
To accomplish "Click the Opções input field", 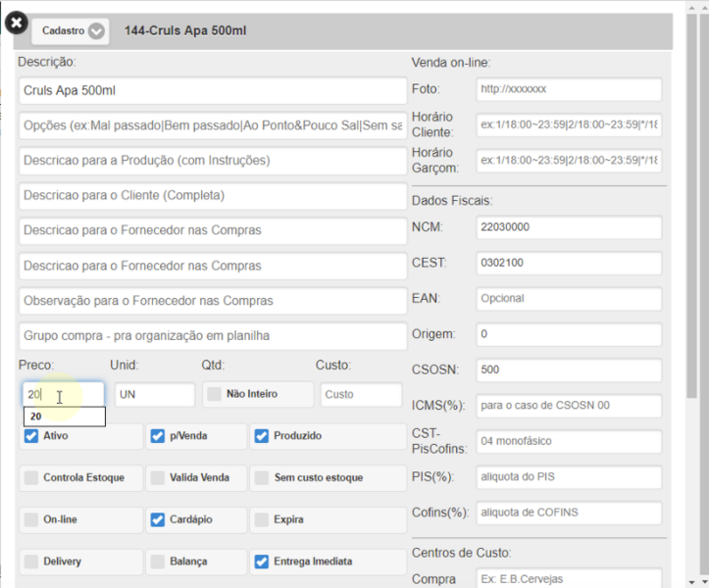I will tap(213, 125).
